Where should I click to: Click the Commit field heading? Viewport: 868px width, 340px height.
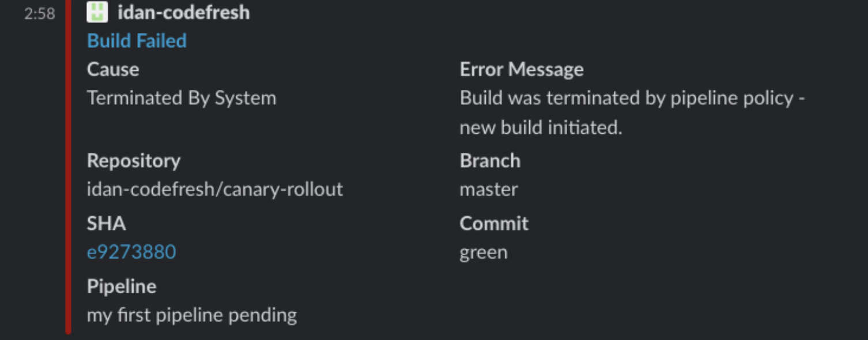(x=494, y=223)
